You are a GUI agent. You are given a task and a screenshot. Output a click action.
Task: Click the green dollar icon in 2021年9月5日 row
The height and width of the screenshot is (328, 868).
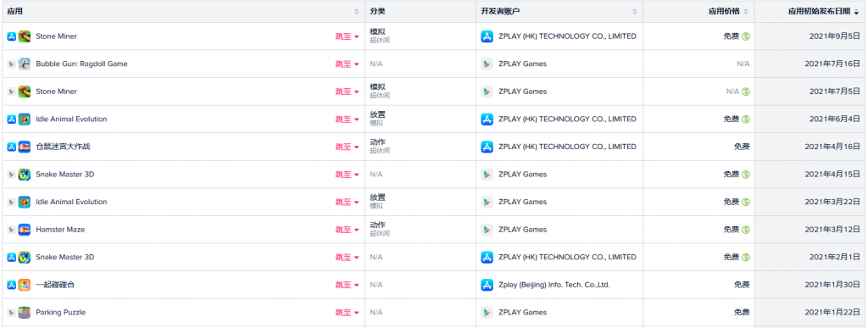point(746,36)
